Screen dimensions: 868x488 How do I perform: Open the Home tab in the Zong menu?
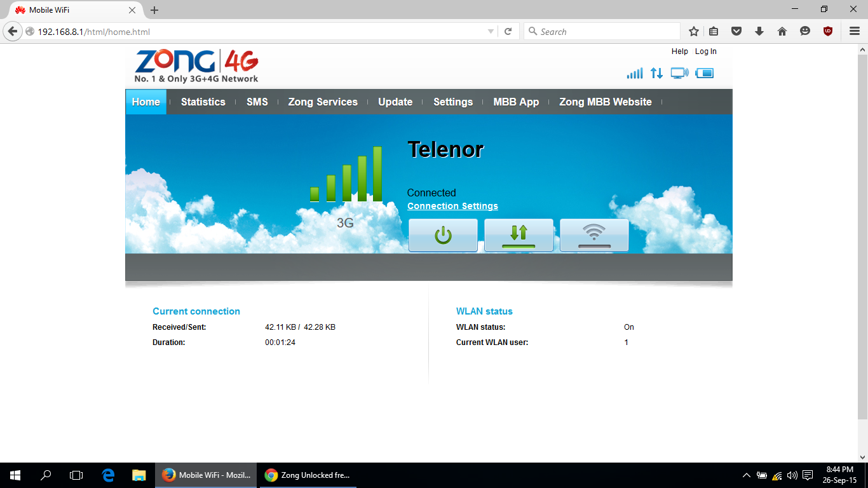(146, 102)
